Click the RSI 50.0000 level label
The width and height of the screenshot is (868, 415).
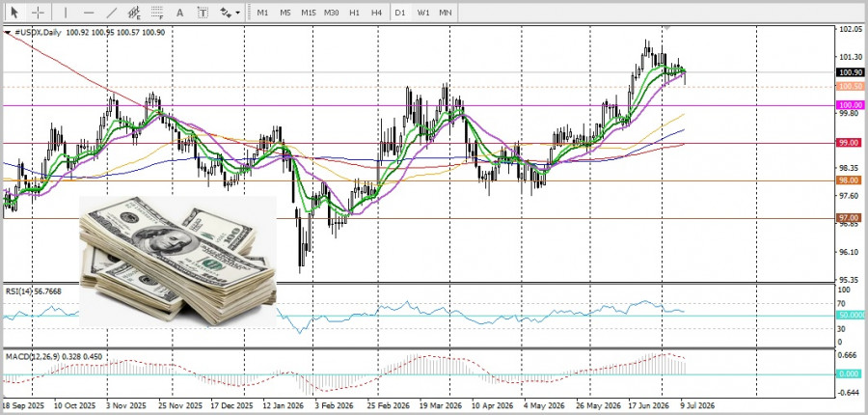[x=852, y=315]
